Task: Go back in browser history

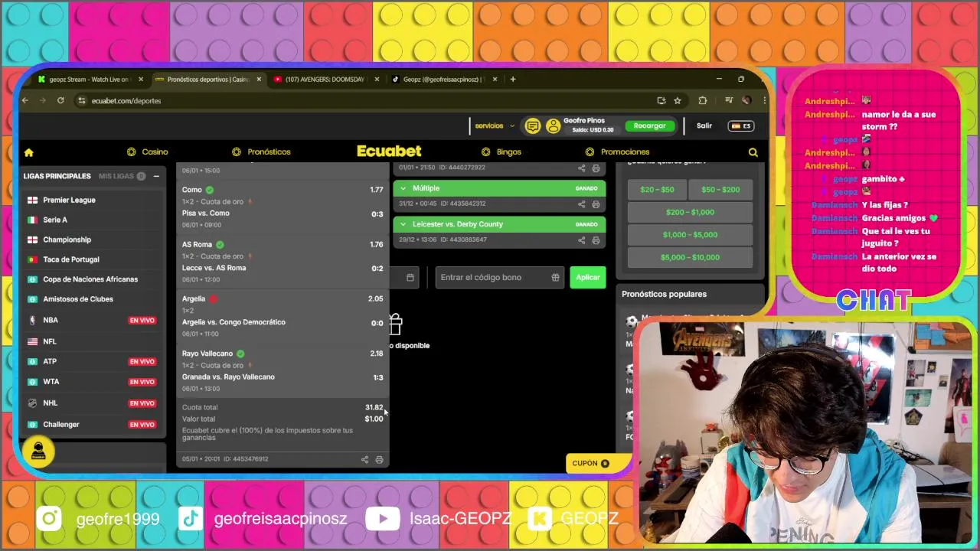Action: point(25,100)
